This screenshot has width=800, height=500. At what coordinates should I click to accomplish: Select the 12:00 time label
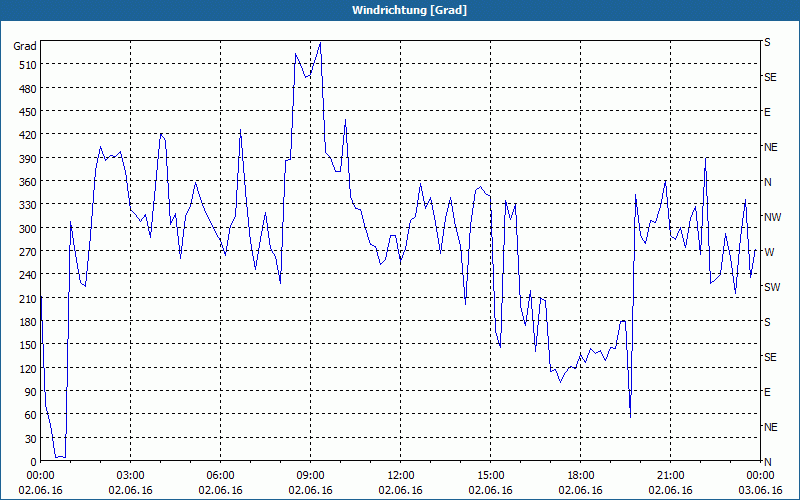point(401,476)
